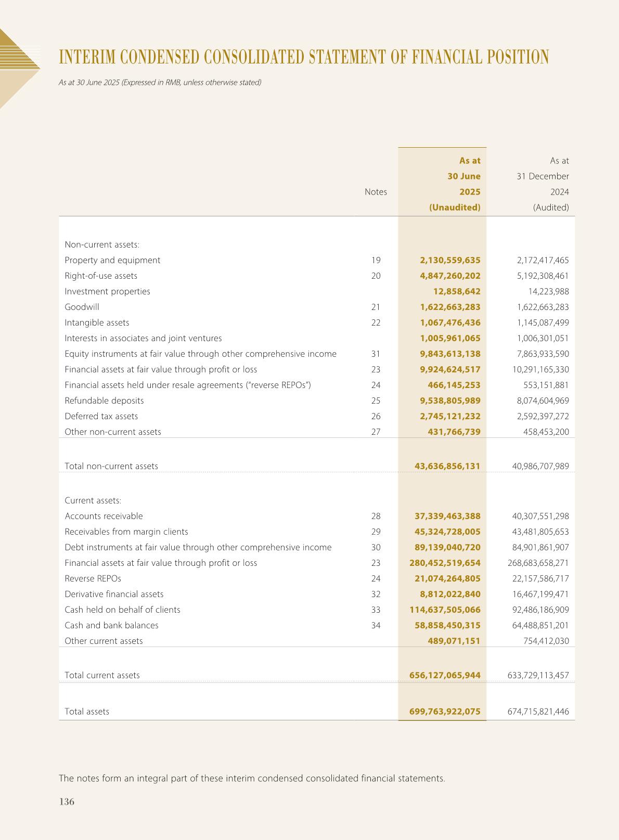Screen dimensions: 619x840
Task: Click the '(Audited)' column header label
Action: (550, 208)
